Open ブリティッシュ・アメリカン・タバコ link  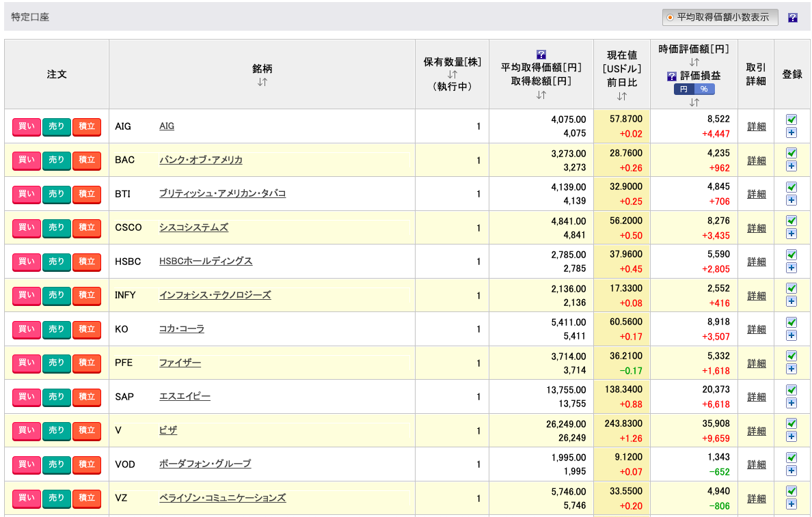(x=223, y=193)
